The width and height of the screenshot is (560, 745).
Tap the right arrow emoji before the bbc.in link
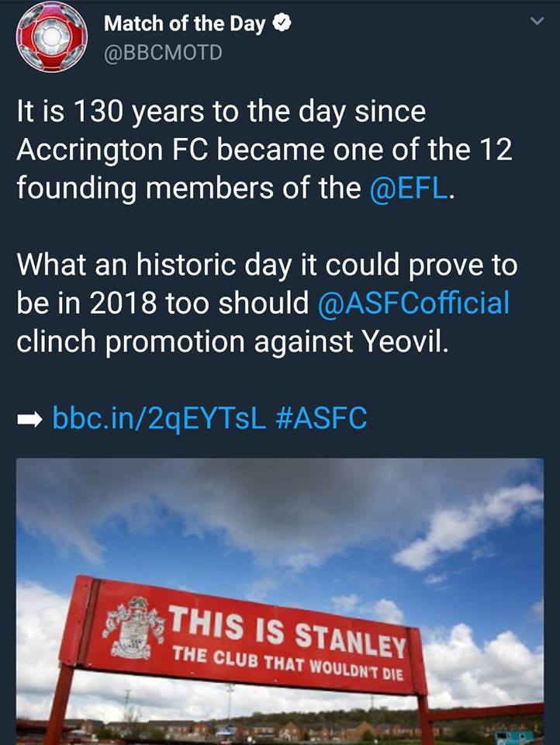[31, 420]
